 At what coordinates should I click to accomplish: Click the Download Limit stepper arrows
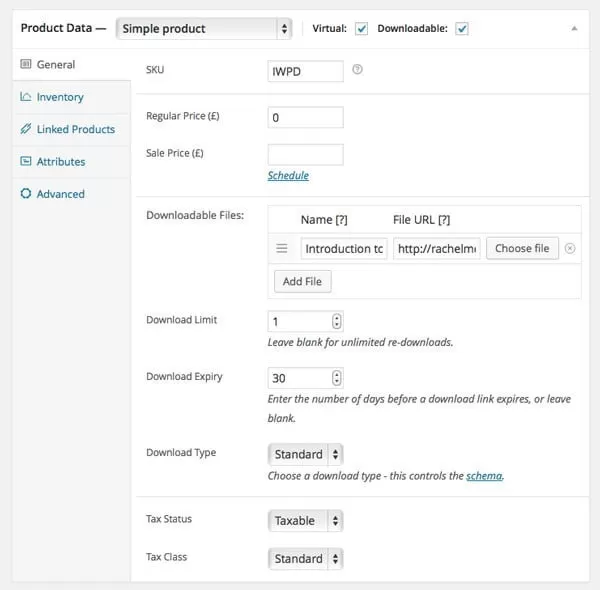(336, 321)
